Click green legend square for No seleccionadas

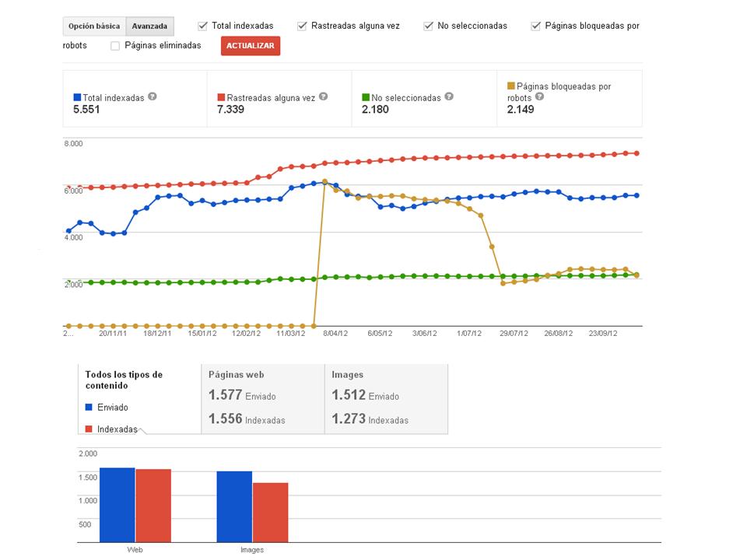pyautogui.click(x=366, y=98)
